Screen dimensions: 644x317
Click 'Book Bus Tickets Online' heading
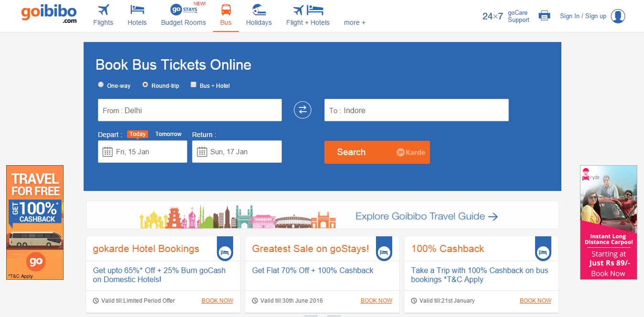(173, 65)
